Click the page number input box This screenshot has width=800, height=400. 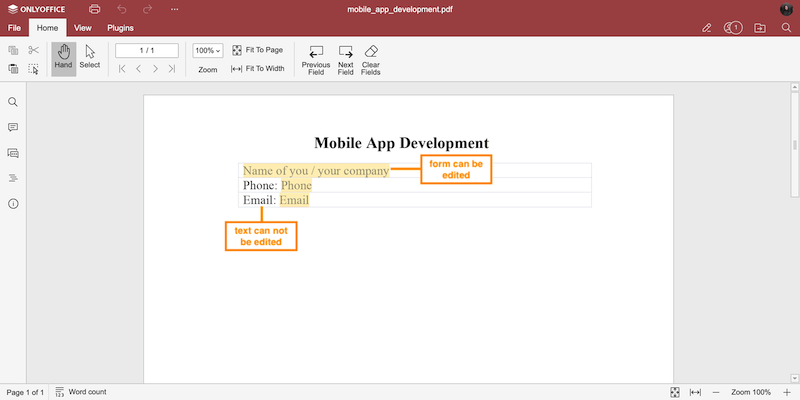pos(146,50)
